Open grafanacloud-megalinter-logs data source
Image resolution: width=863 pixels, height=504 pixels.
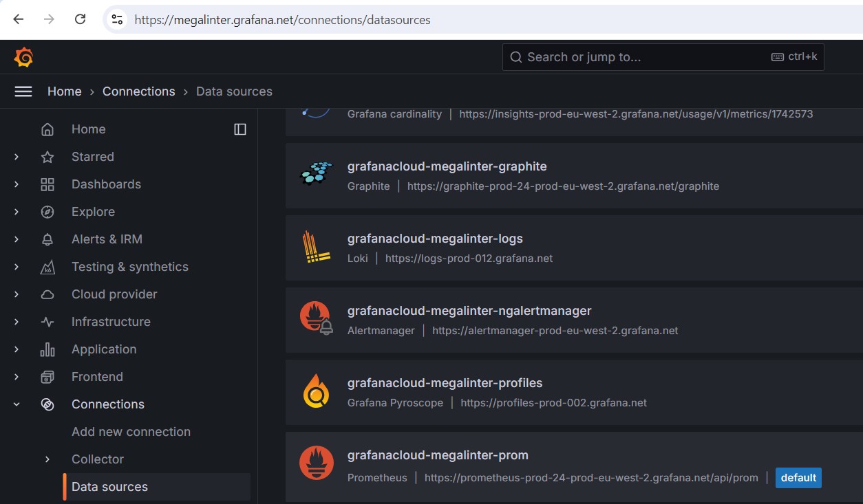(x=435, y=239)
